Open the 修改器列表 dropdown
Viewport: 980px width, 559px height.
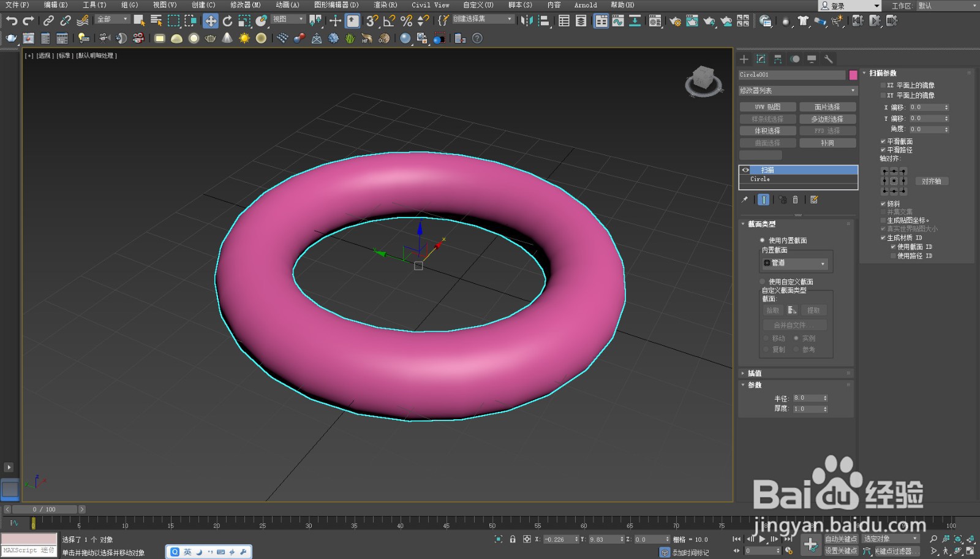pos(798,91)
